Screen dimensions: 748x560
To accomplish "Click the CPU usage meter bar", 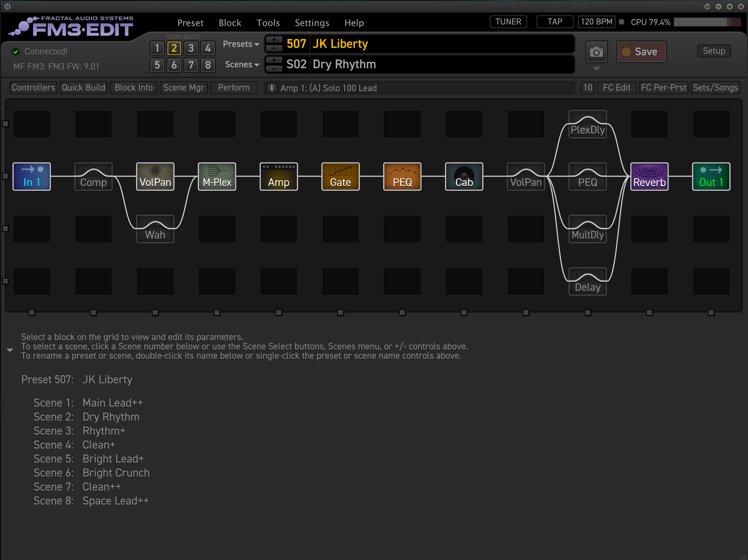I will pos(707,22).
